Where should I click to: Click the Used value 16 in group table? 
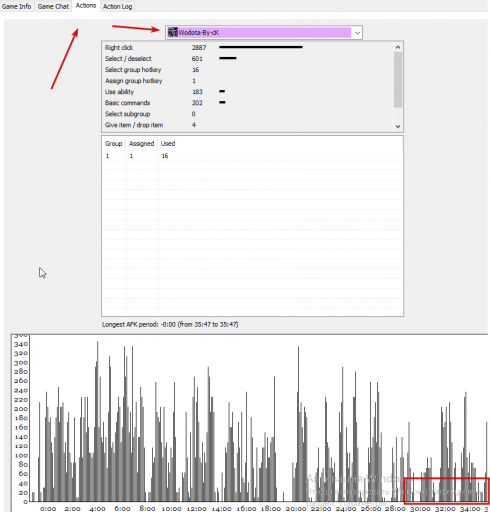pyautogui.click(x=165, y=156)
